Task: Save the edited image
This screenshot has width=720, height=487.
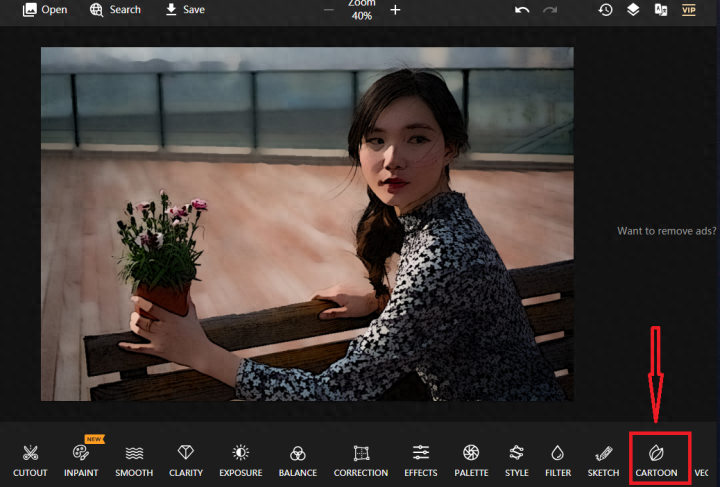Action: [184, 10]
